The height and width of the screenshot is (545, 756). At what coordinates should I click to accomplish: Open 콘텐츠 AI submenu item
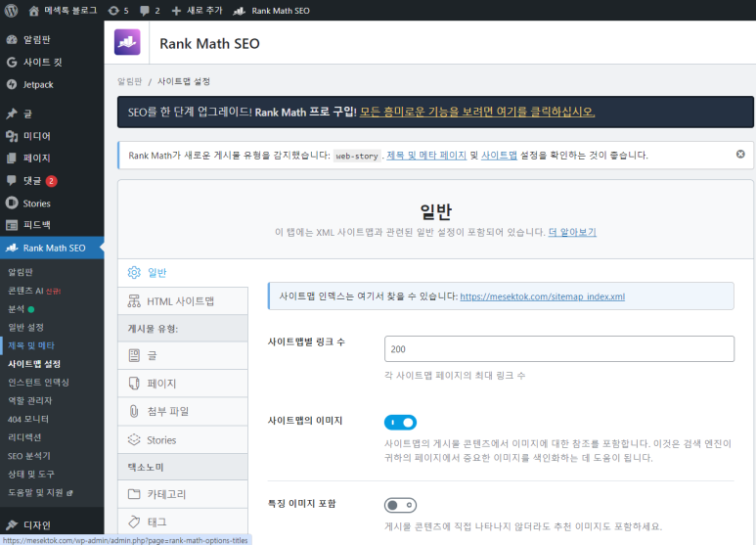[34, 291]
